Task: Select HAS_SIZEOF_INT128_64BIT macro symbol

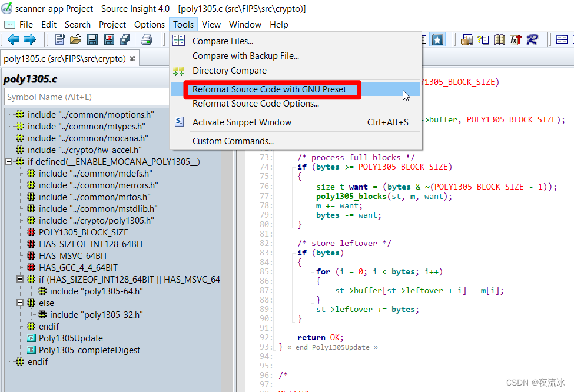Action: tap(91, 244)
